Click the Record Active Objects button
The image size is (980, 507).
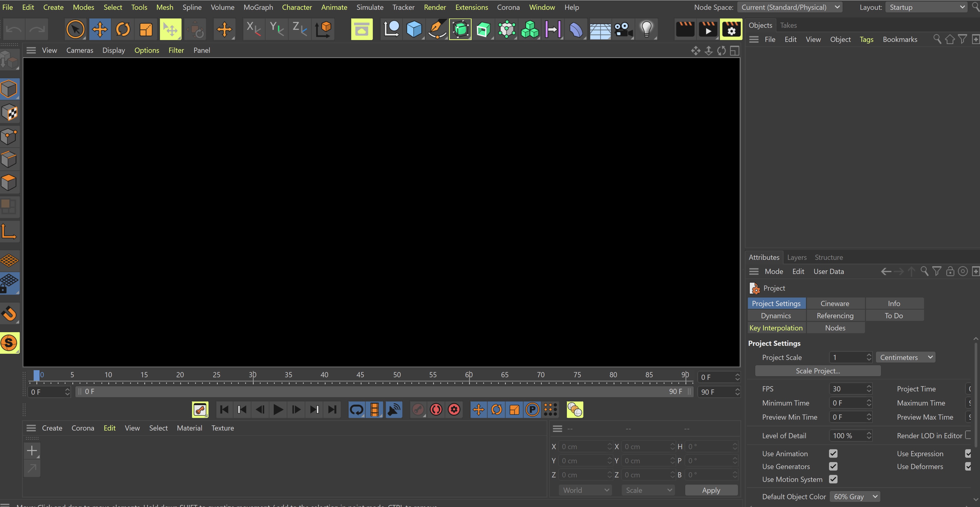[x=418, y=410]
